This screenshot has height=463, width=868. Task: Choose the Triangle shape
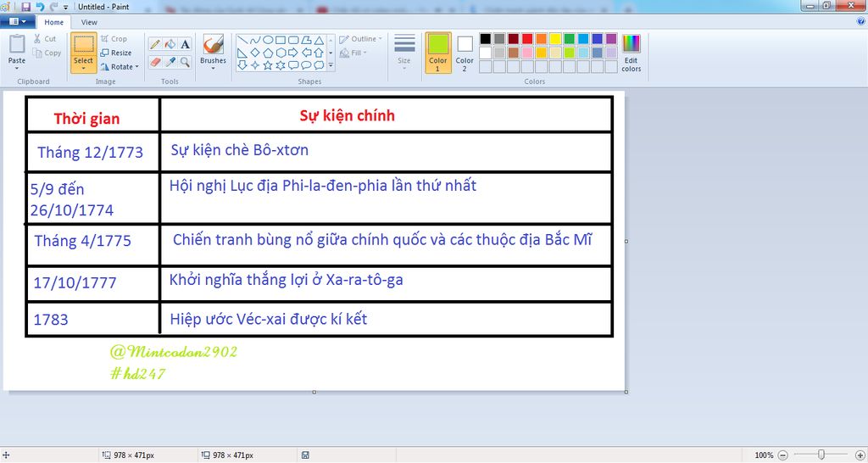click(x=319, y=40)
